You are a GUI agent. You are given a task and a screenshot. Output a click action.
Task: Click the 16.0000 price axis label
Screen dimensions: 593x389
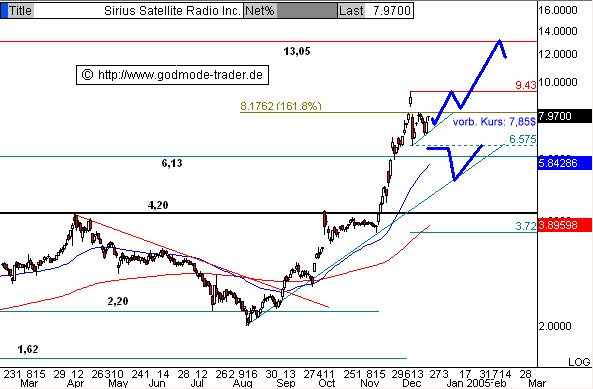pos(558,10)
